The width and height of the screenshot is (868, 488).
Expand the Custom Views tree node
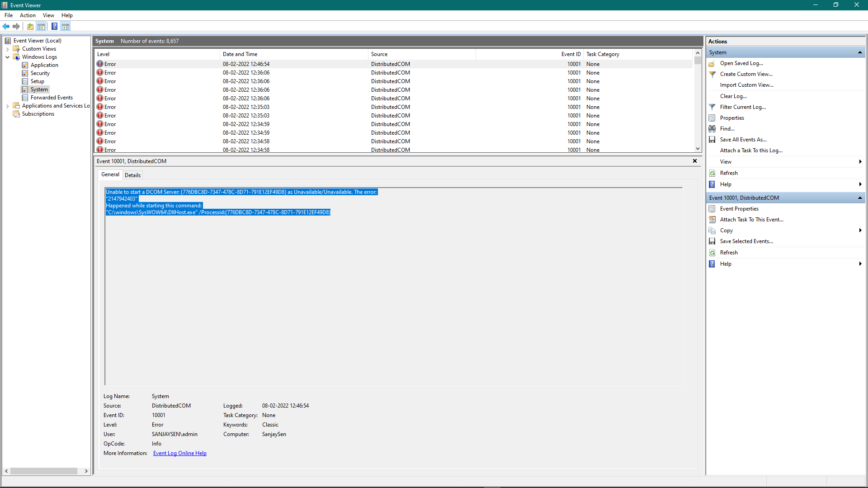click(7, 49)
